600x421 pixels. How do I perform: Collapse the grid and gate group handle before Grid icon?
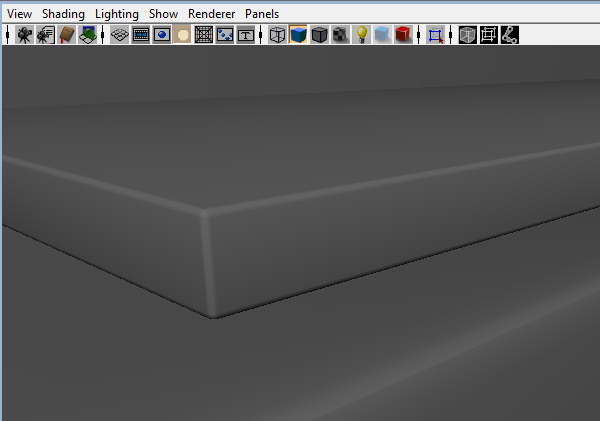[x=103, y=35]
